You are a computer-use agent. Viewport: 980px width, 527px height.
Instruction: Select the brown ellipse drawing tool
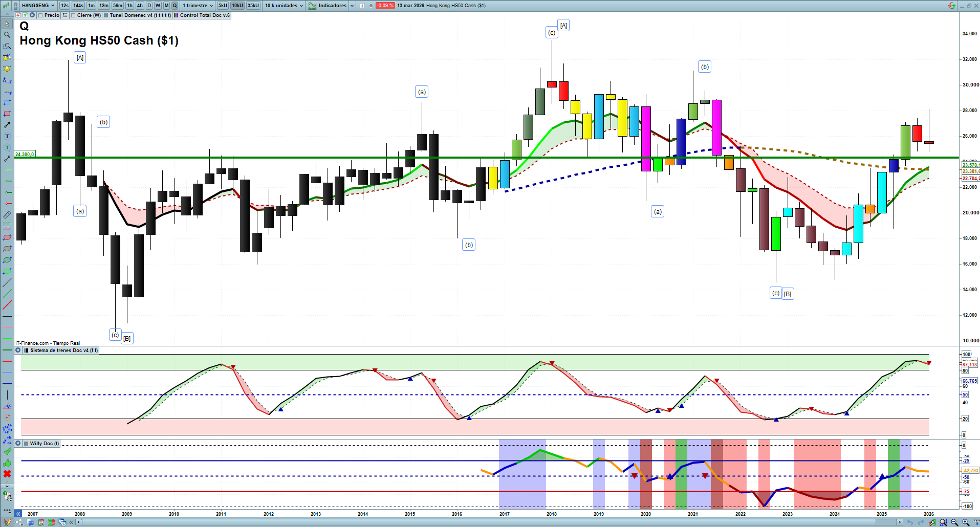[7, 249]
